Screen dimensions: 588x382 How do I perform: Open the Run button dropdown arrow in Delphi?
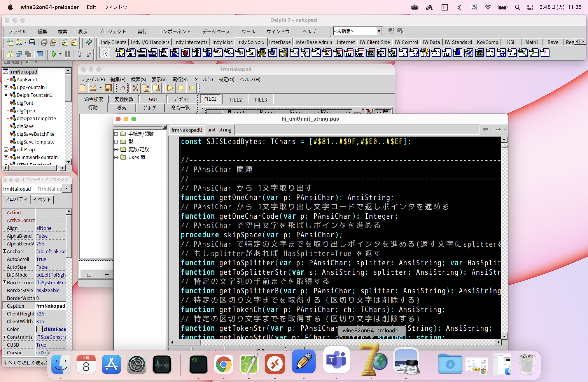pos(60,54)
